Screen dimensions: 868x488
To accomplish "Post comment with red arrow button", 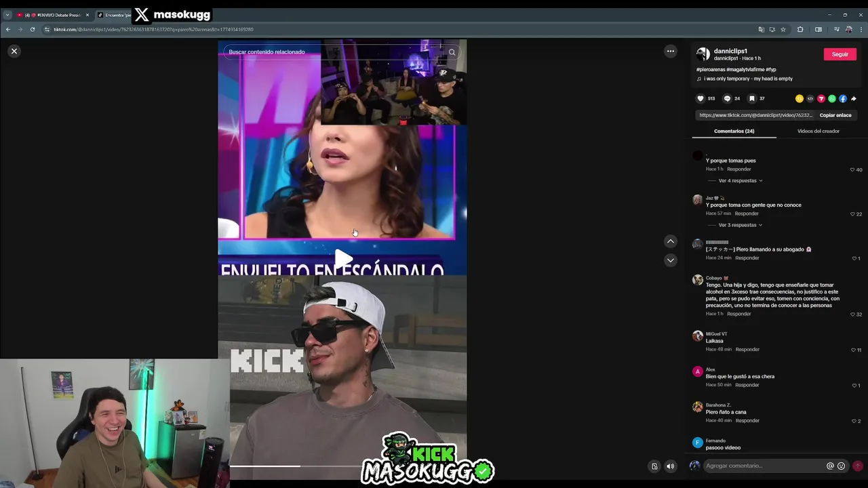I will [858, 466].
